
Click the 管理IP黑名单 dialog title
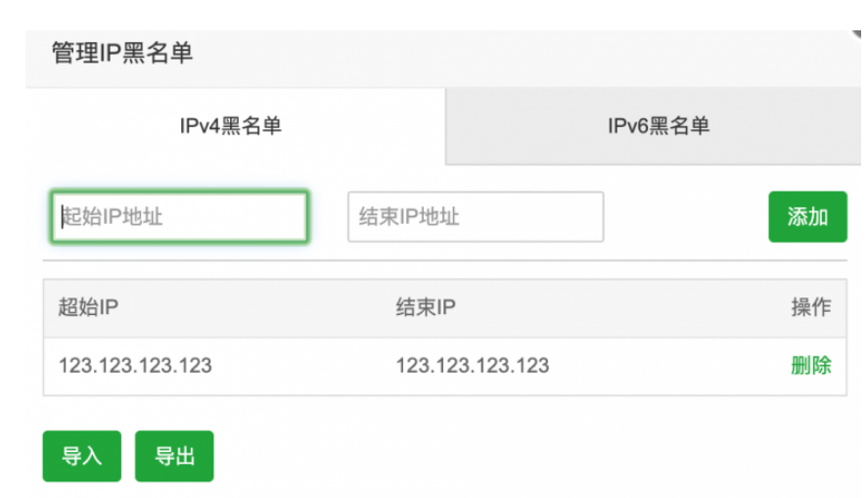(x=122, y=54)
